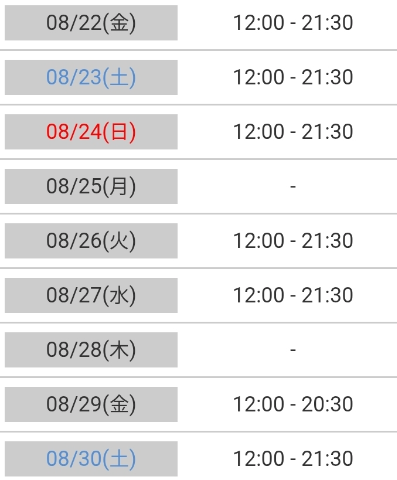Select the 08/23 time slot 12:00 - 21:30
The width and height of the screenshot is (397, 480).
coord(293,77)
